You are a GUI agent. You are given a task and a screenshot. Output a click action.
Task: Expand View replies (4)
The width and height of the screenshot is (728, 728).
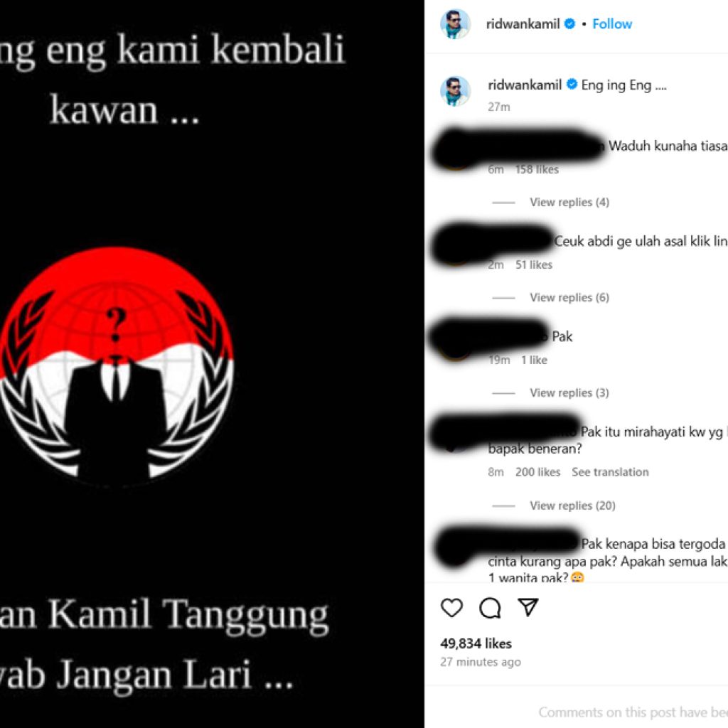tap(569, 203)
